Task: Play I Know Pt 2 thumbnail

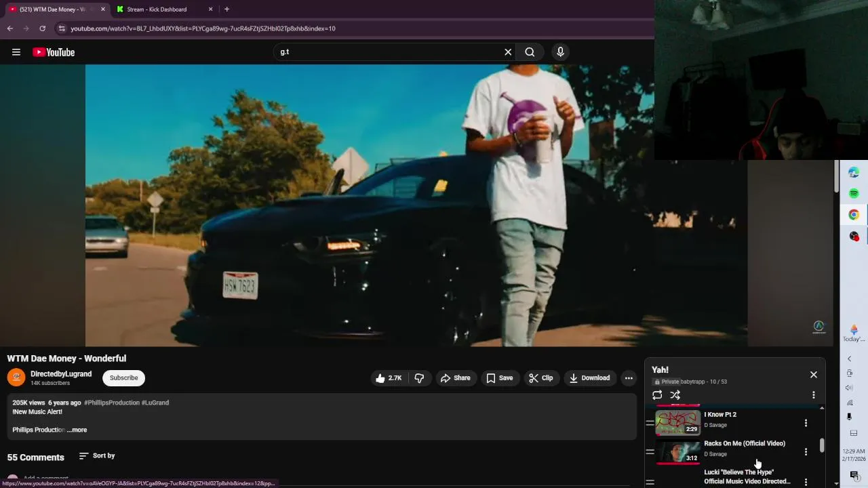Action: click(678, 422)
